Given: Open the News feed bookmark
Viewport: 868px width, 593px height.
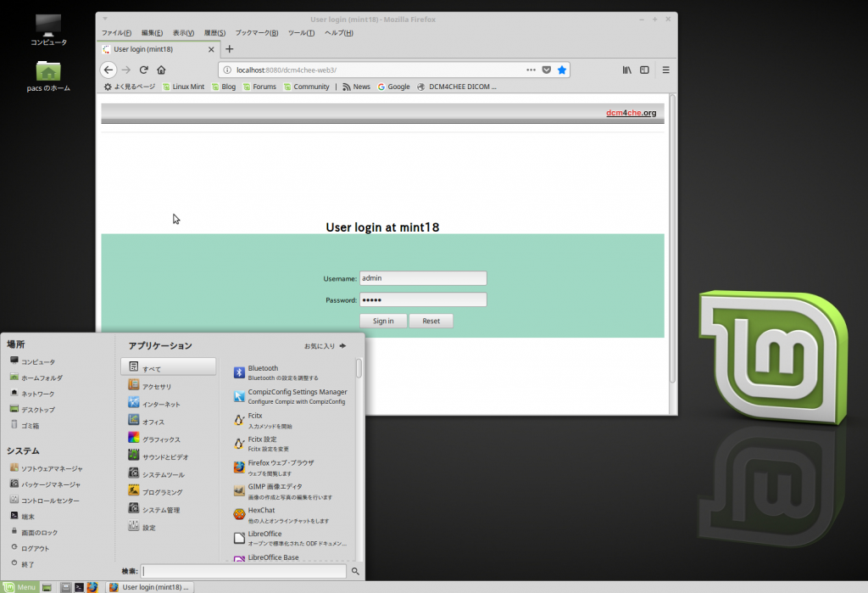Looking at the screenshot, I should [x=357, y=87].
